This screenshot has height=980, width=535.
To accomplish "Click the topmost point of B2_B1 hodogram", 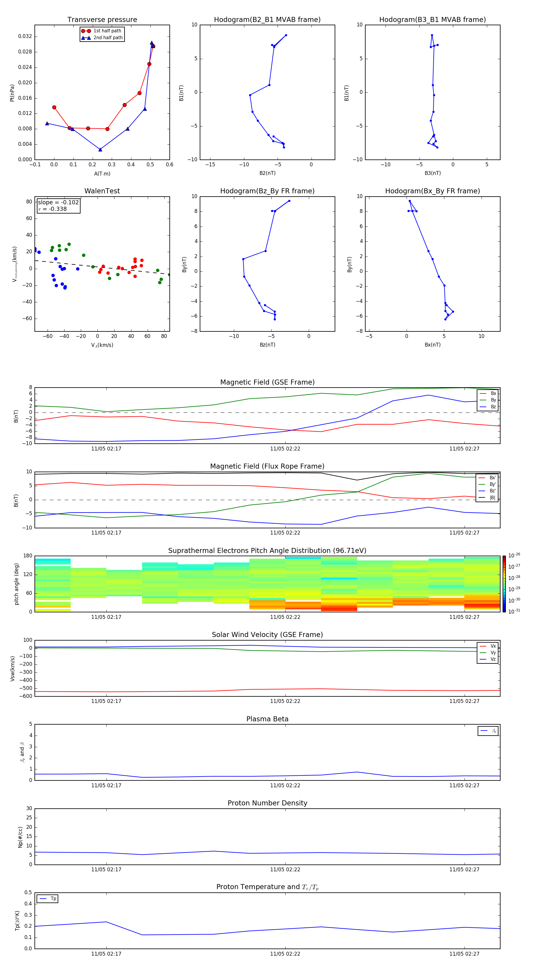I will point(286,35).
